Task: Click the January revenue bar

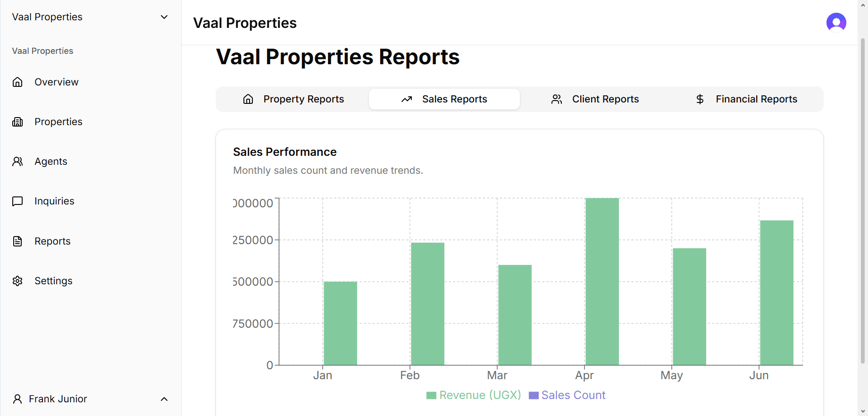Action: tap(340, 323)
